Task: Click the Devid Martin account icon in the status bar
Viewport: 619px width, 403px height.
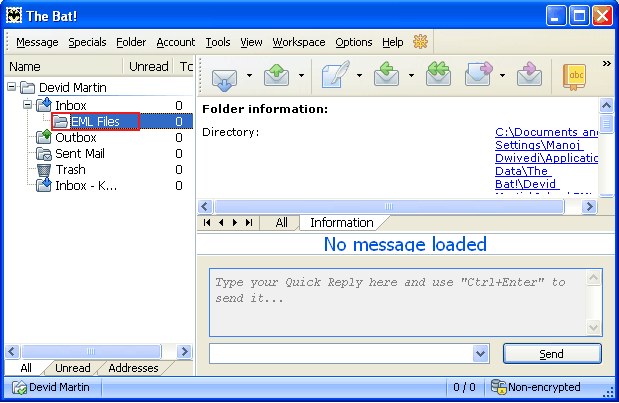Action: tap(19, 387)
